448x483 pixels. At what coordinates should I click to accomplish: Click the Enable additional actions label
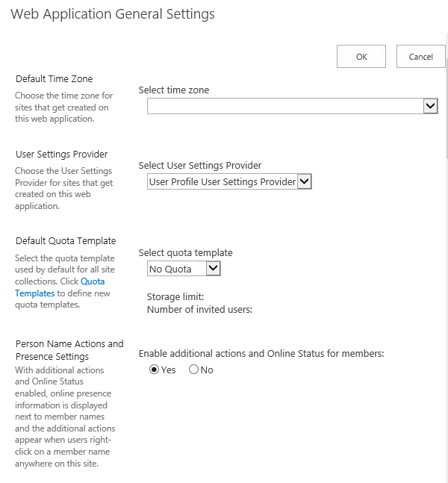tap(261, 353)
